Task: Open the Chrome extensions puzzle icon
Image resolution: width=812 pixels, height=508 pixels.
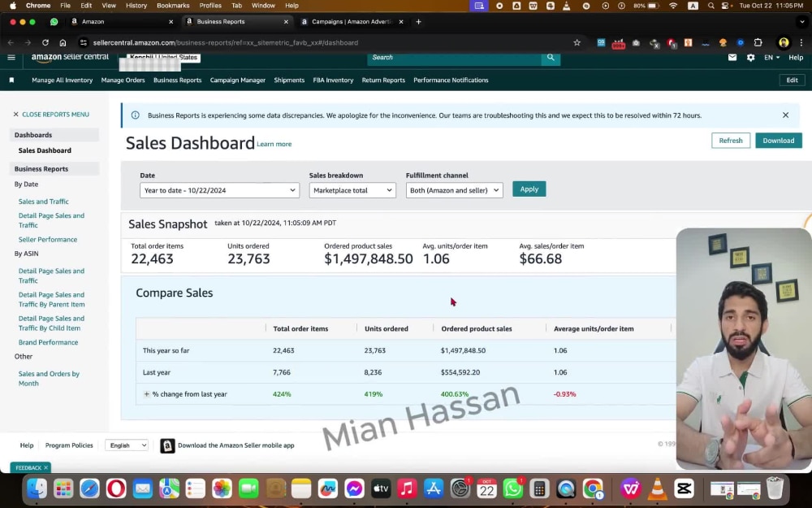Action: coord(758,42)
